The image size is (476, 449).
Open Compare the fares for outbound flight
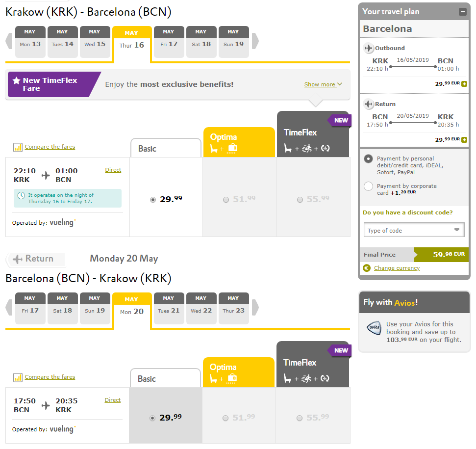(50, 147)
